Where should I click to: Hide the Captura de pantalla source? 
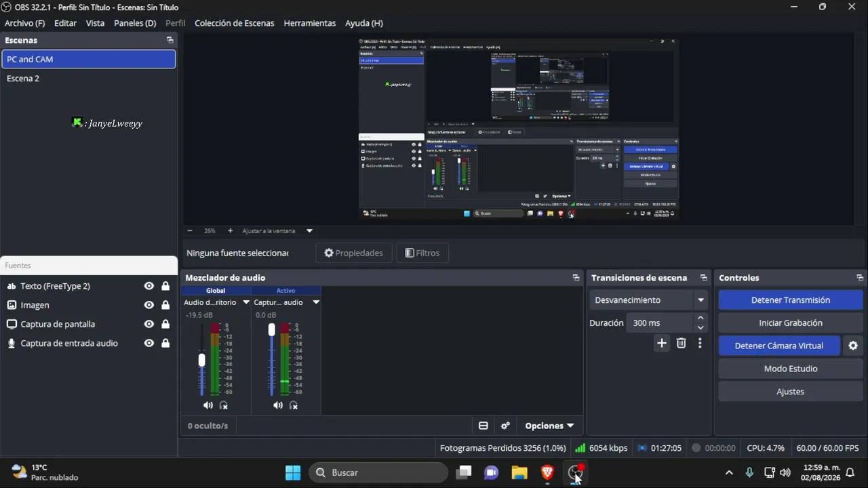point(149,324)
